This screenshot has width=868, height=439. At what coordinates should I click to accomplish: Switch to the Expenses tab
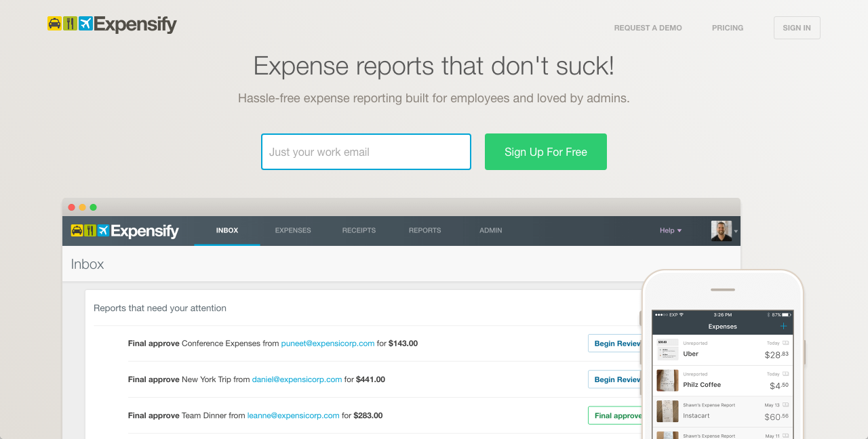(293, 230)
